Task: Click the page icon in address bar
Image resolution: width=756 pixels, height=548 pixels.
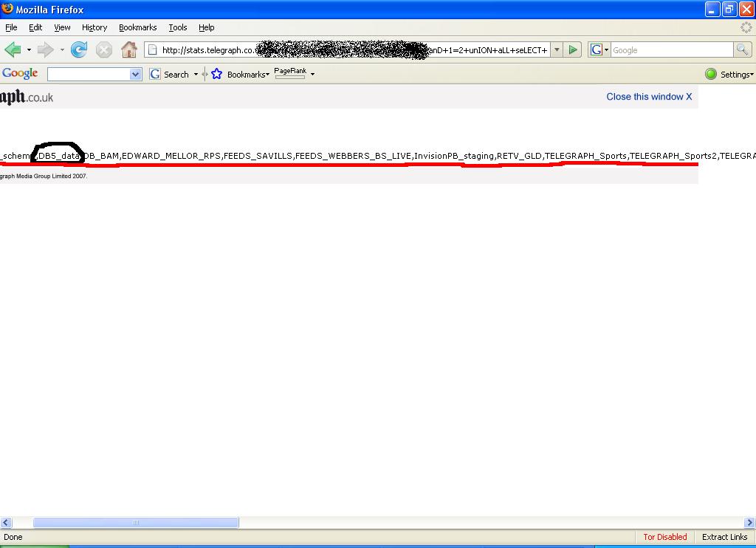Action: click(152, 49)
